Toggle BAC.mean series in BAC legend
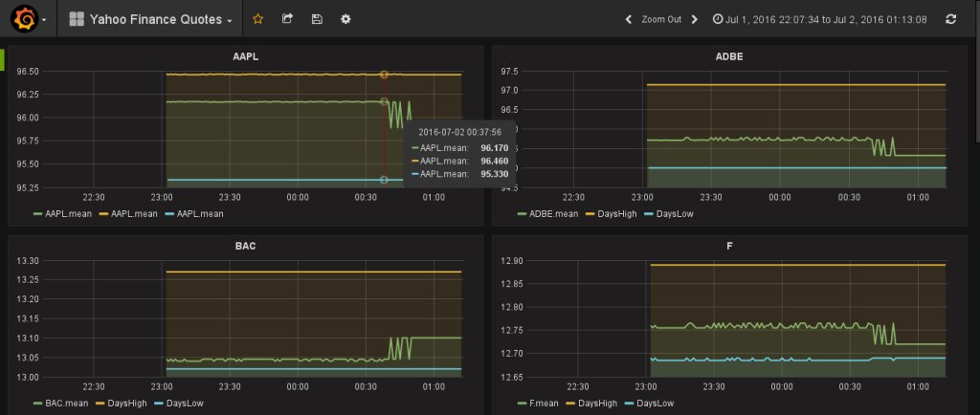 (x=60, y=404)
